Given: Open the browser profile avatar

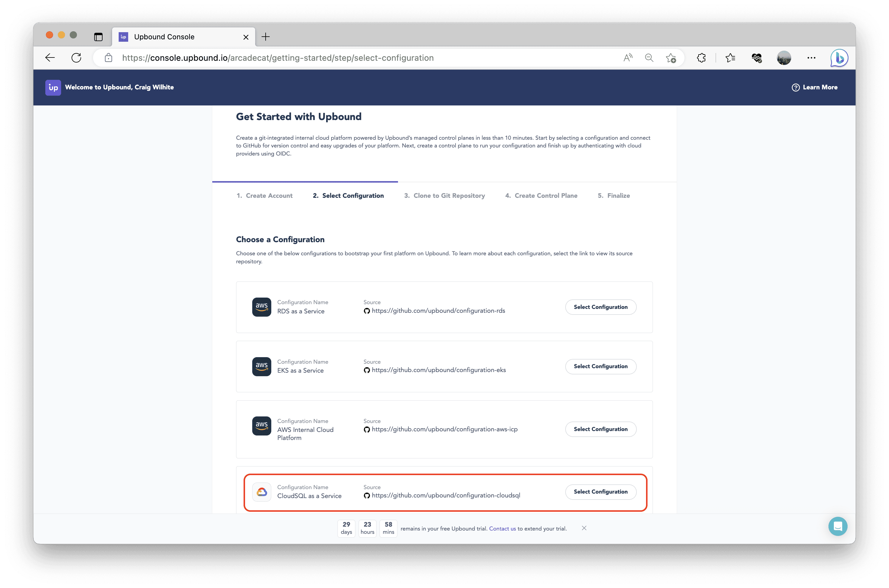Looking at the screenshot, I should (783, 58).
